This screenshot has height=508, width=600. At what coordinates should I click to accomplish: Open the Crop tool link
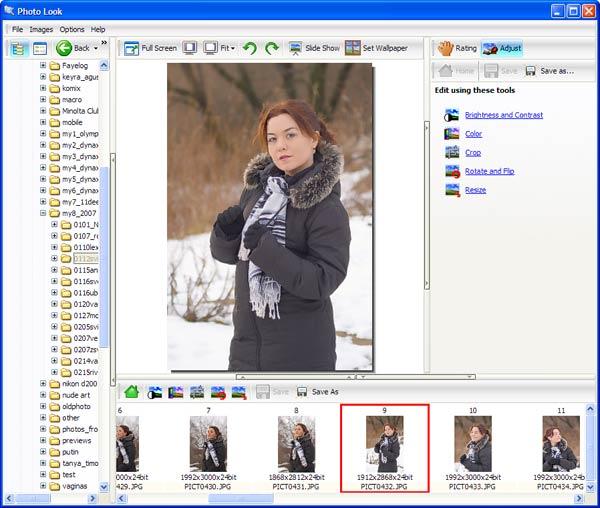pos(473,152)
